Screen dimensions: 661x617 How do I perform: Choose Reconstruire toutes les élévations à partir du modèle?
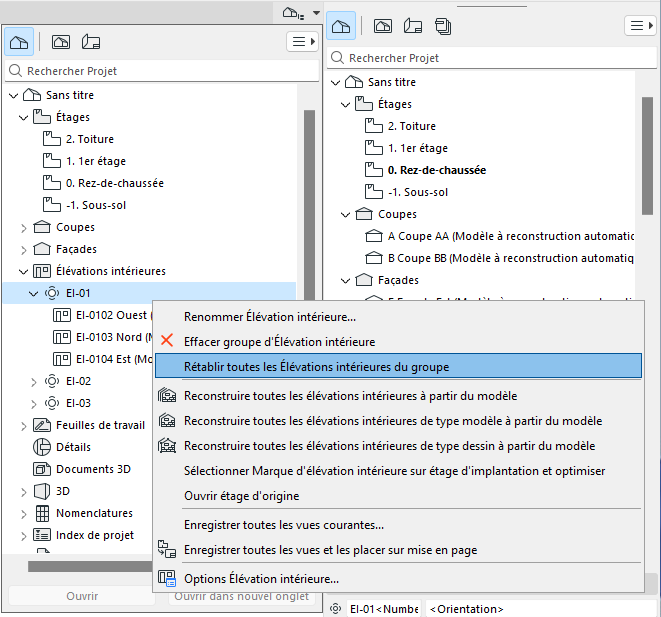coord(398,396)
